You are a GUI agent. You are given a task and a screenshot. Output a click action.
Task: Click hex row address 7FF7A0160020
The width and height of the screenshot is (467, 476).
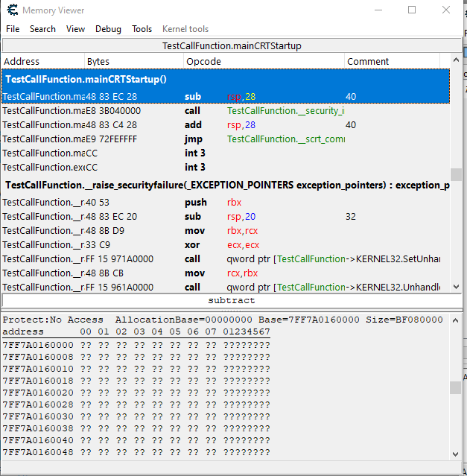(x=38, y=393)
